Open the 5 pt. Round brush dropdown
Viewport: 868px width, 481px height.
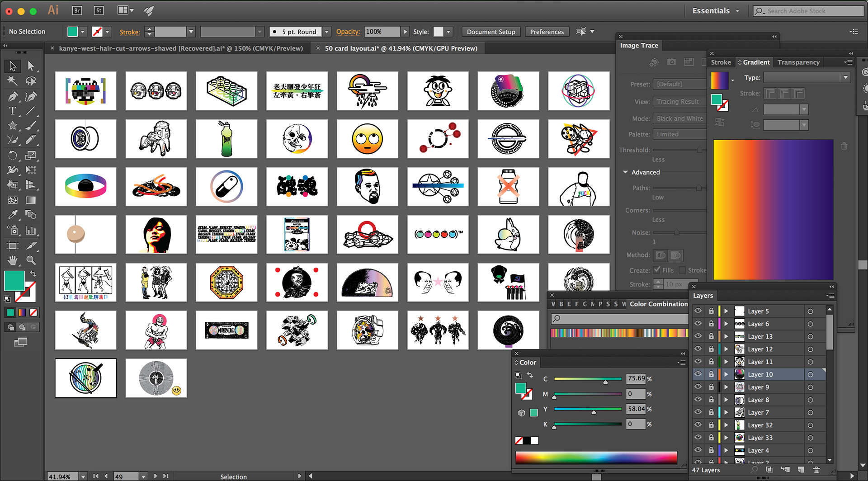pos(326,32)
